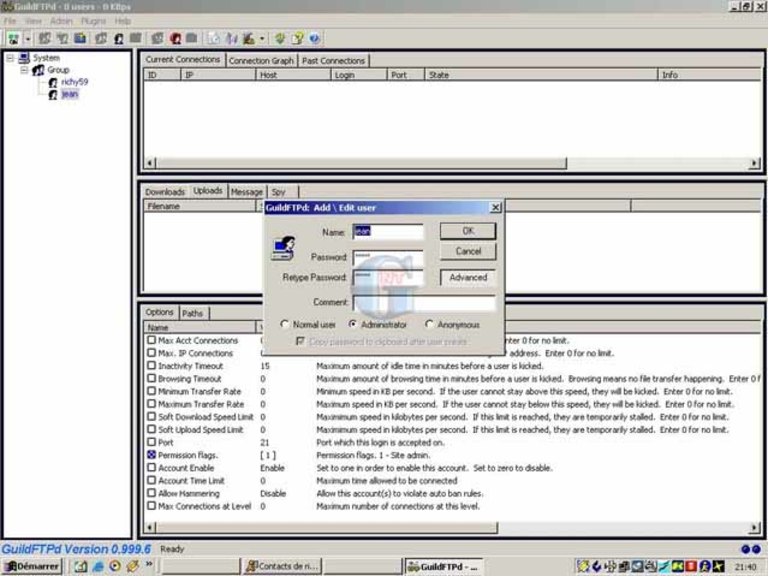Click the Démarrer start button

pyautogui.click(x=32, y=566)
